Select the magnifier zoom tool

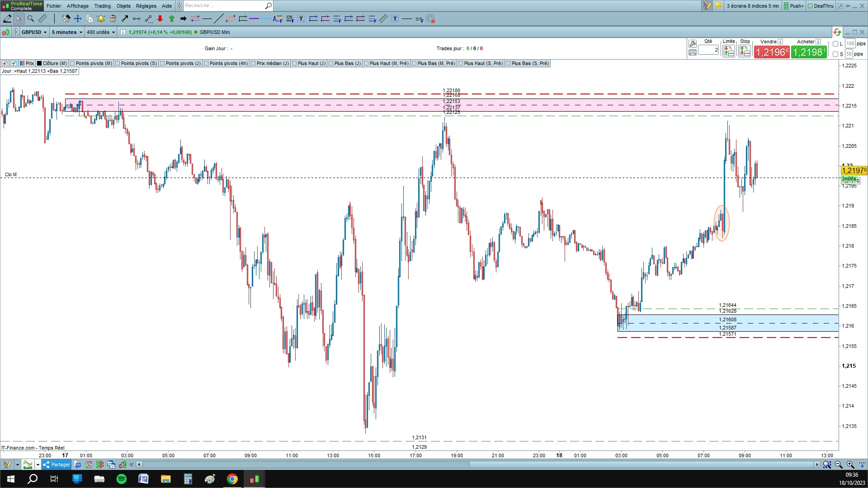click(x=31, y=19)
